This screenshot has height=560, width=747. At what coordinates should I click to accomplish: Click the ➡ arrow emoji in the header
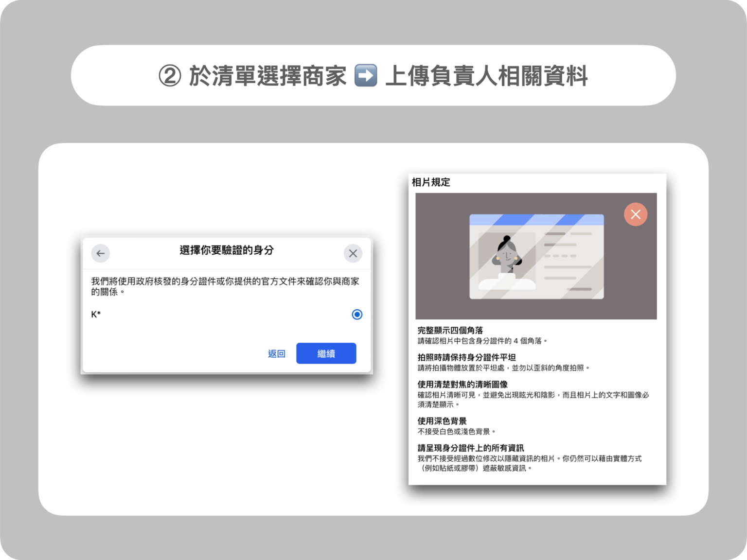(365, 75)
